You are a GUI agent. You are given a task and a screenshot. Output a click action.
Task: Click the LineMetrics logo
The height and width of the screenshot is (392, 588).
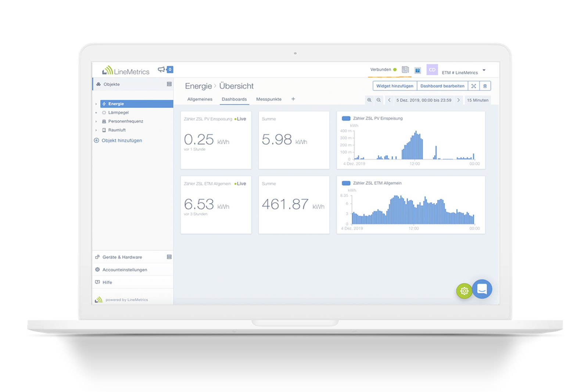[125, 71]
